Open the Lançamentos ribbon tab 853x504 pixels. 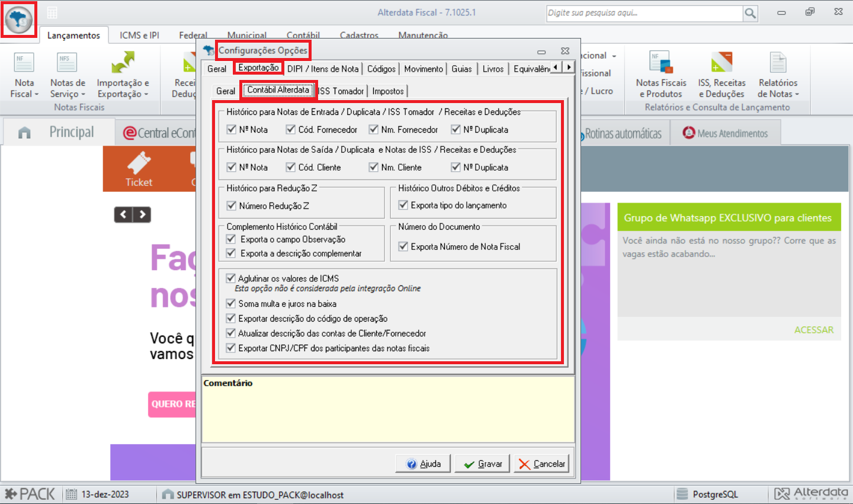tap(74, 35)
